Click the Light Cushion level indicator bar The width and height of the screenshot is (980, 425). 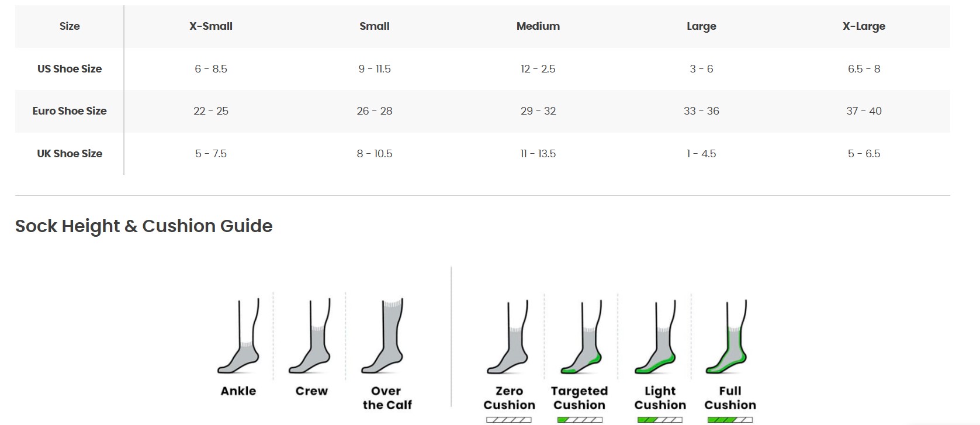(660, 420)
